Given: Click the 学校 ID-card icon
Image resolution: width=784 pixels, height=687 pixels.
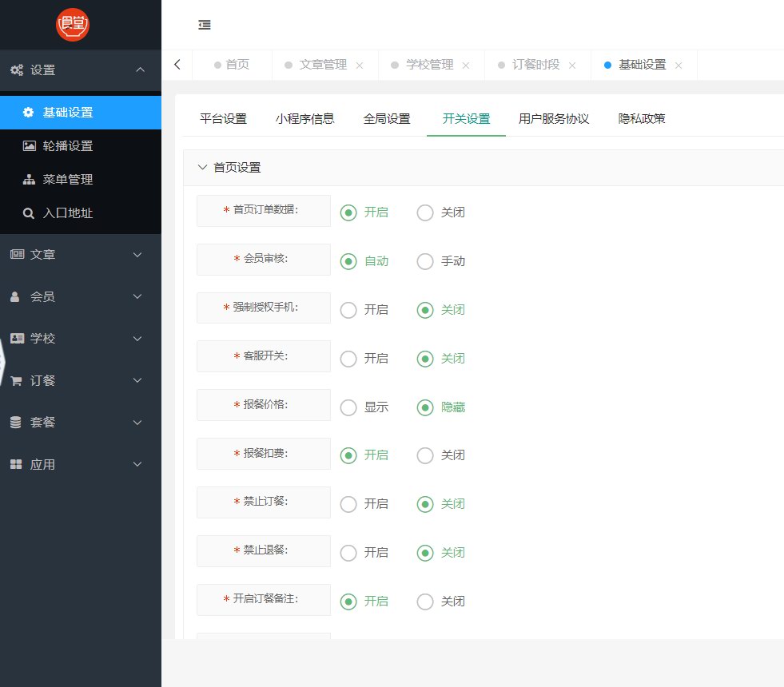Looking at the screenshot, I should click(17, 338).
